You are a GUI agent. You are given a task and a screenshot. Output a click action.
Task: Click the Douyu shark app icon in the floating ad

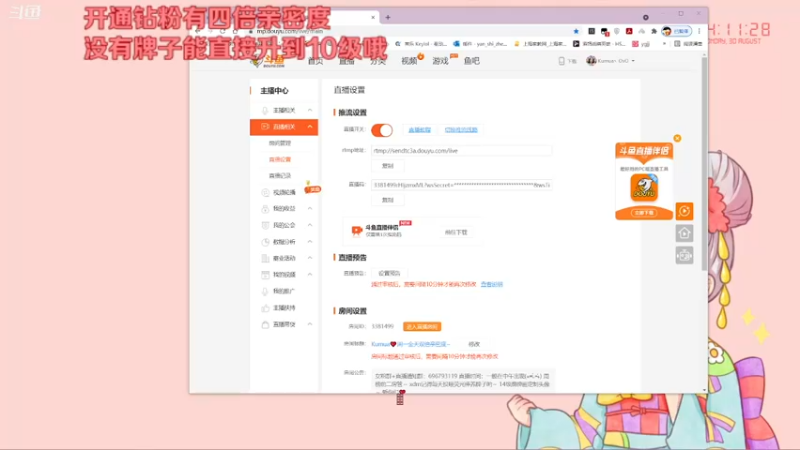tap(644, 187)
